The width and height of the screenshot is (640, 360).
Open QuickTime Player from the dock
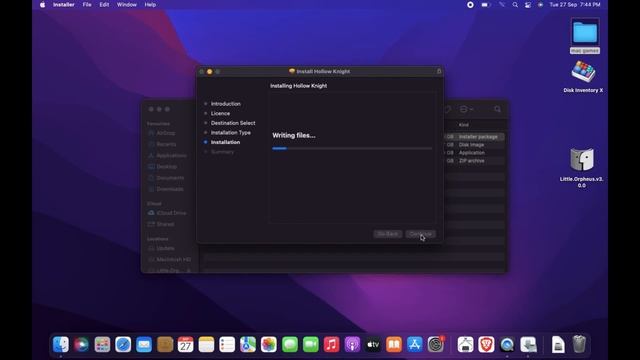point(507,344)
